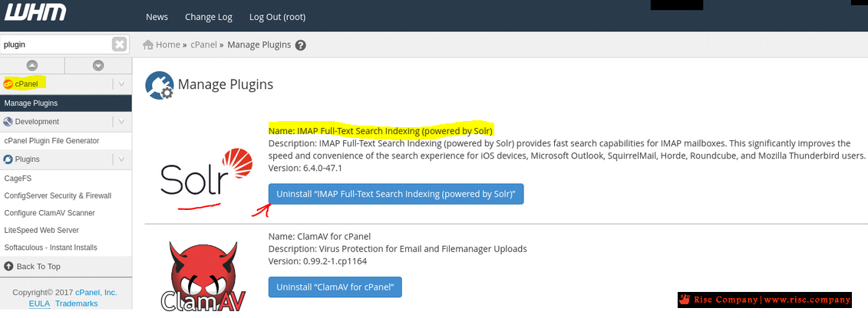Clear the plugin search box

pos(120,44)
